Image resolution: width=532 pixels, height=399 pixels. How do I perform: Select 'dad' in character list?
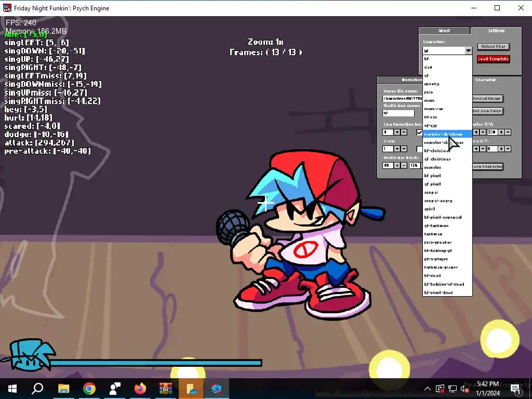point(447,67)
